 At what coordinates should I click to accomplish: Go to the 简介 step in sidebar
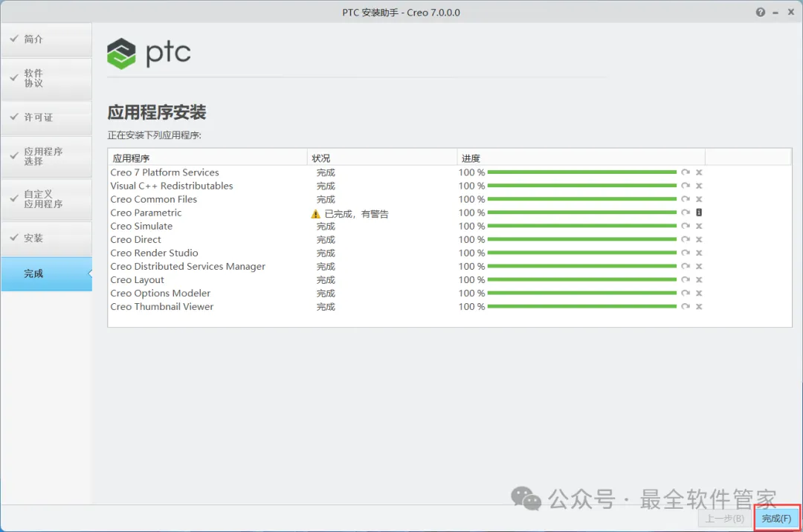tap(47, 39)
